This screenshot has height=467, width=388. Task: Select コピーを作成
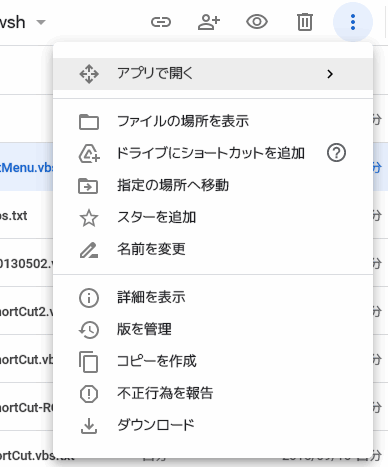[x=213, y=361]
